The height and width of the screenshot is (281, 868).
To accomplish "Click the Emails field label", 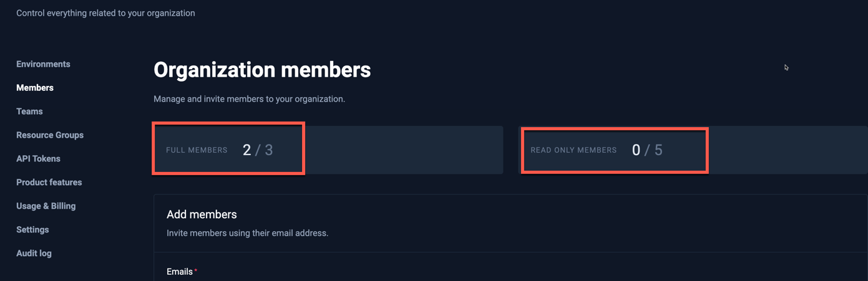I will pyautogui.click(x=179, y=272).
